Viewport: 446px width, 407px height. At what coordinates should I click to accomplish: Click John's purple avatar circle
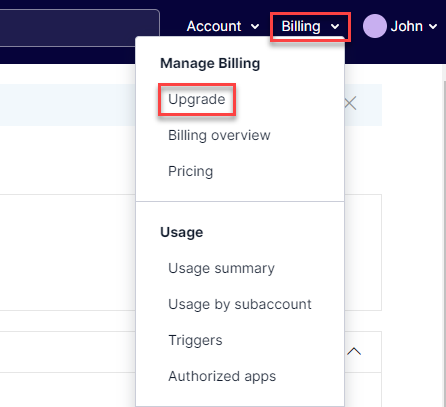[375, 26]
